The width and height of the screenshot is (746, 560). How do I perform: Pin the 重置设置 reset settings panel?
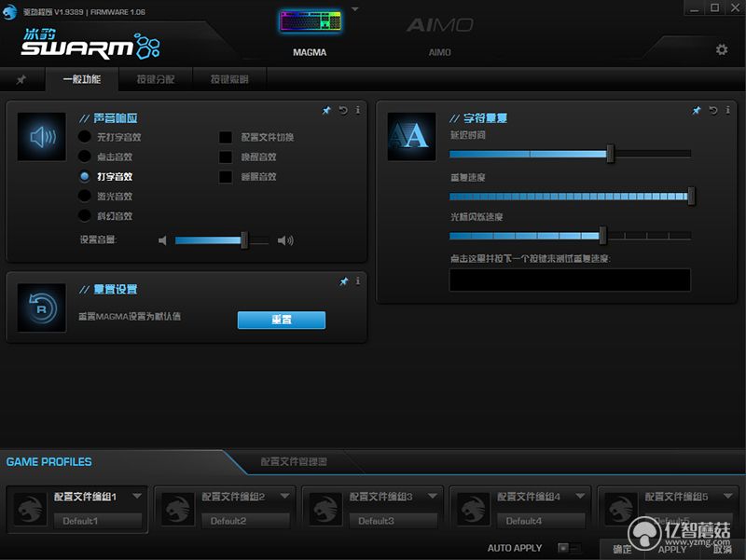[343, 281]
